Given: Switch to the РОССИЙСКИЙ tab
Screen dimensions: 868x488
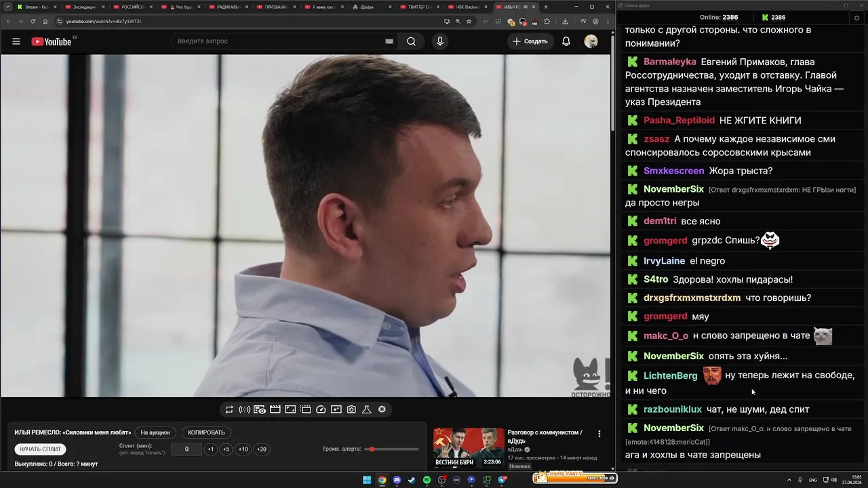Looking at the screenshot, I should [x=132, y=7].
